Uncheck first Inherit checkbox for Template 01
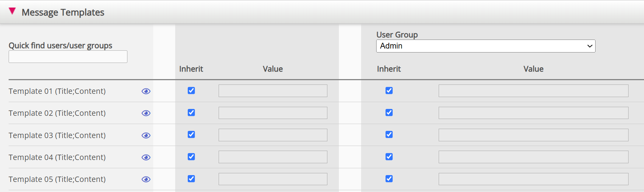Screen dimensions: 644x192 191,91
